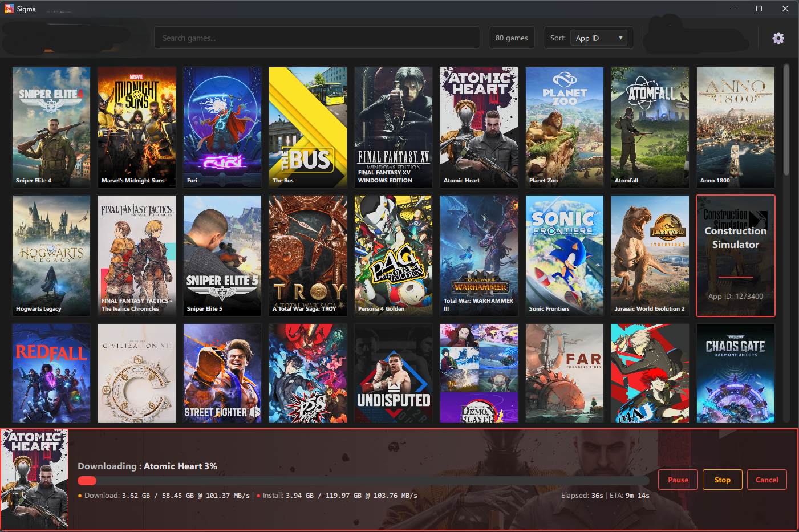Open the Atomfall game card

pos(650,127)
